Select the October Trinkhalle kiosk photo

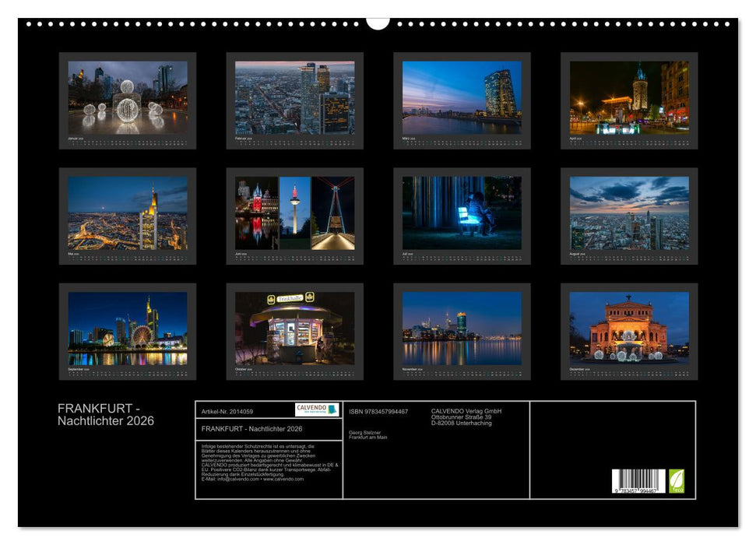[x=294, y=328]
